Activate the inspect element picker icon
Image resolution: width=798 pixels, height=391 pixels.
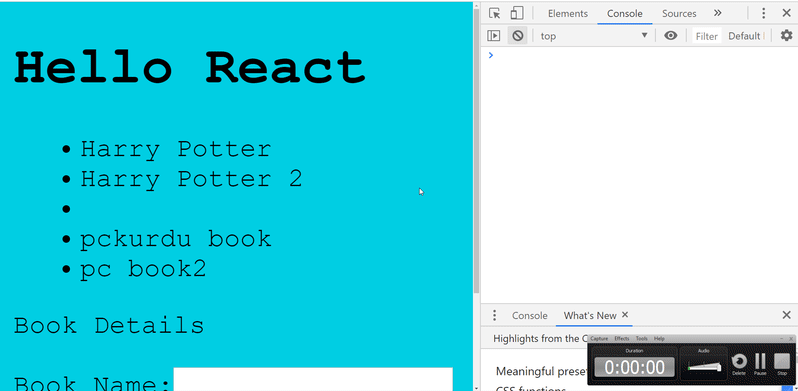[x=494, y=13]
